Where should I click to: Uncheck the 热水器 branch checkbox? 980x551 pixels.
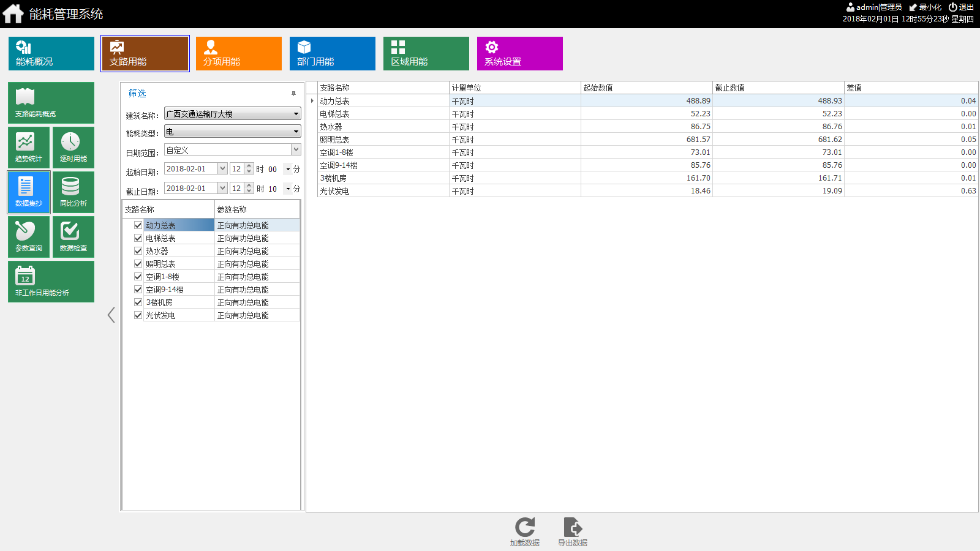(138, 251)
